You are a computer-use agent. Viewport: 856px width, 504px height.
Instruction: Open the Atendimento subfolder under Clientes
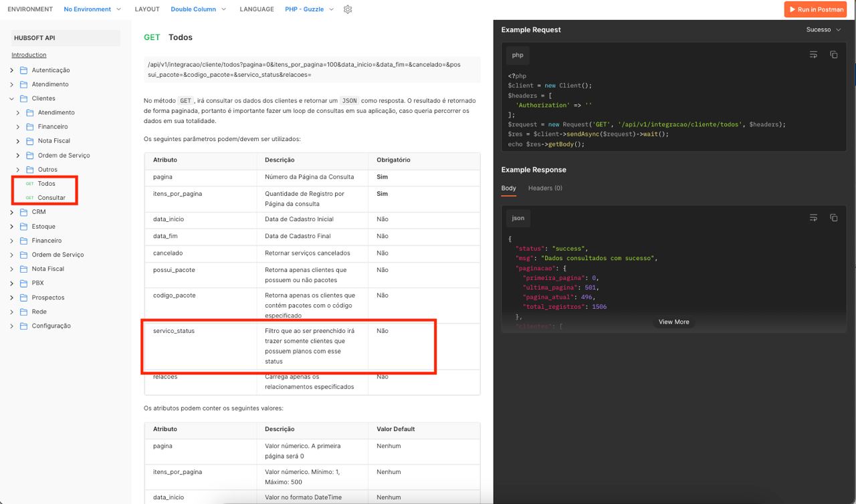[56, 112]
